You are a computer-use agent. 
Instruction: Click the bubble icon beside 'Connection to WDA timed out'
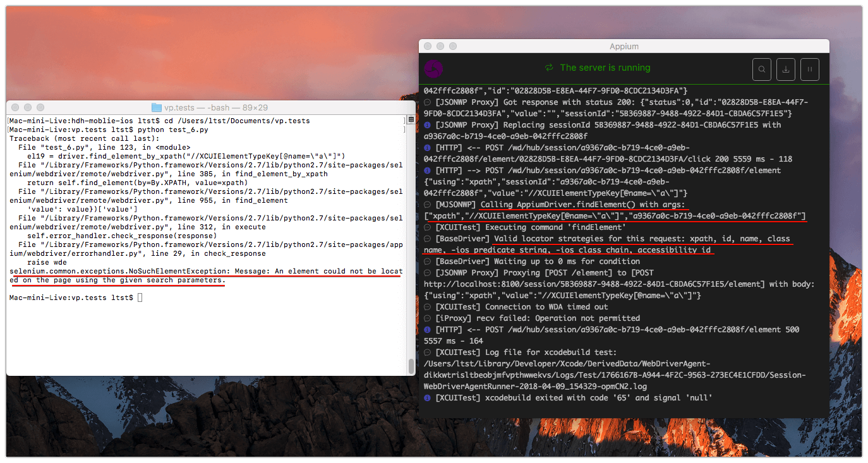pyautogui.click(x=428, y=307)
